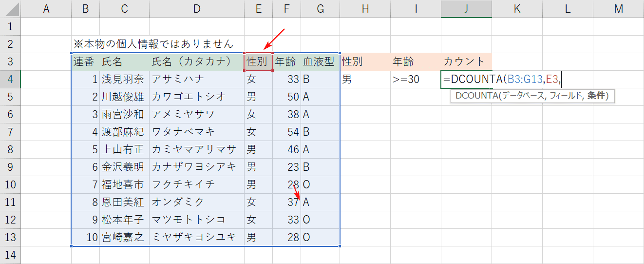Select column M header
The width and height of the screenshot is (644, 264).
click(619, 9)
